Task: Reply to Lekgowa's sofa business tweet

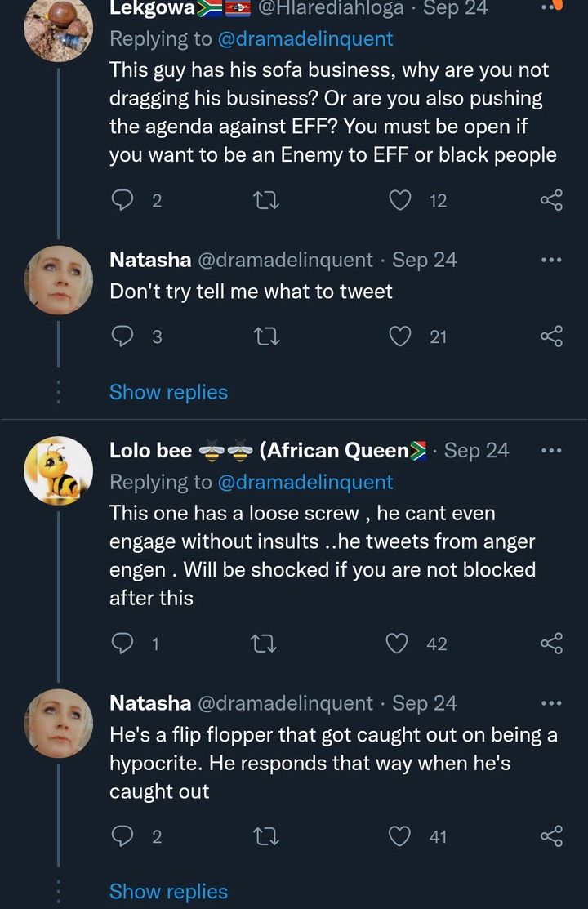Action: coord(122,200)
